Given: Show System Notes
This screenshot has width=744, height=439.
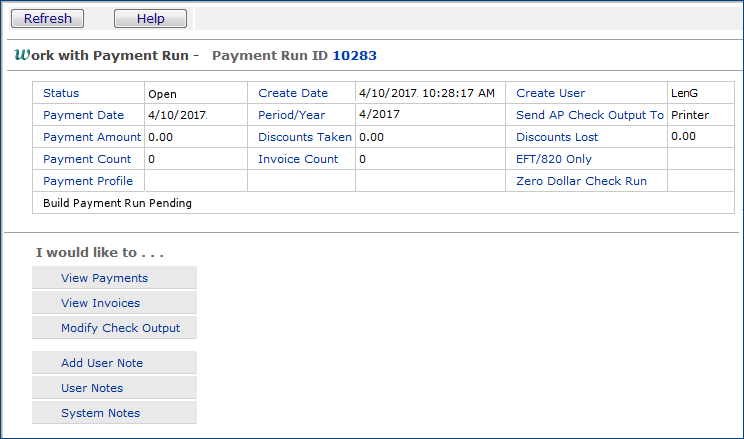Looking at the screenshot, I should tap(100, 413).
